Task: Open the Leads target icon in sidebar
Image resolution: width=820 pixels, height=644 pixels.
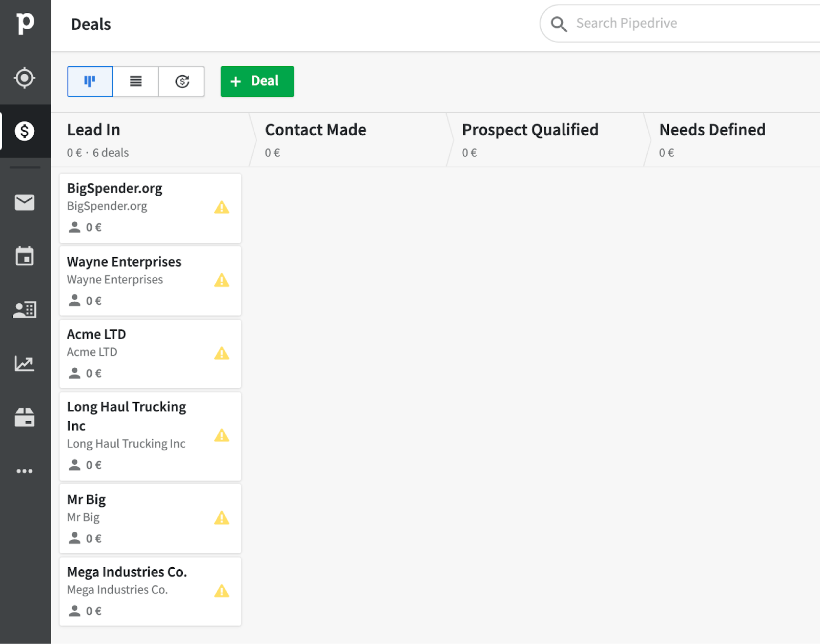Action: pos(25,78)
